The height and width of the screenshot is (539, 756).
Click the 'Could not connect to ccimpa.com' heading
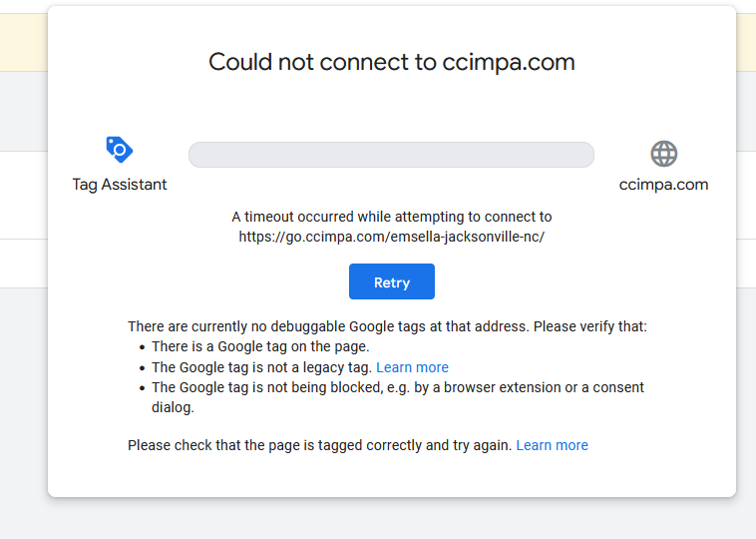(x=392, y=62)
